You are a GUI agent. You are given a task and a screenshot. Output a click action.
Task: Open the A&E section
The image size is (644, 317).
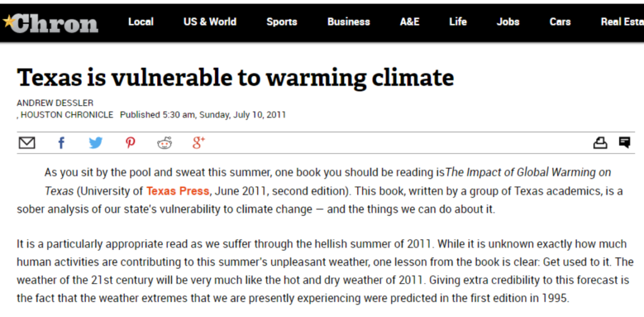(409, 22)
